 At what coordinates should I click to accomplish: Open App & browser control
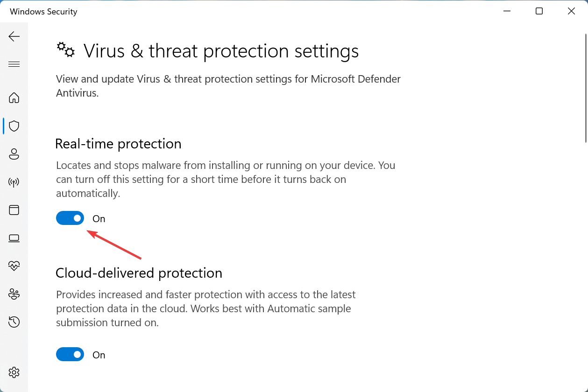[x=14, y=210]
